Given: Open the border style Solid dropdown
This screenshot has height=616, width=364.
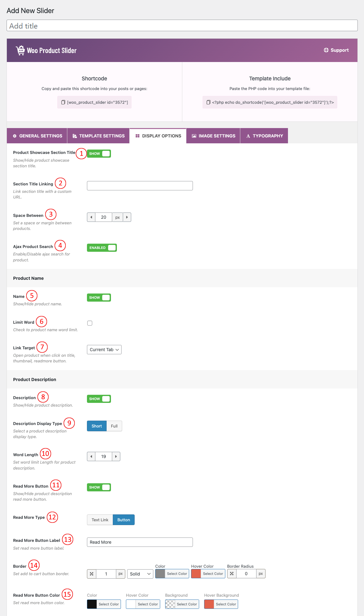Looking at the screenshot, I should coord(140,574).
